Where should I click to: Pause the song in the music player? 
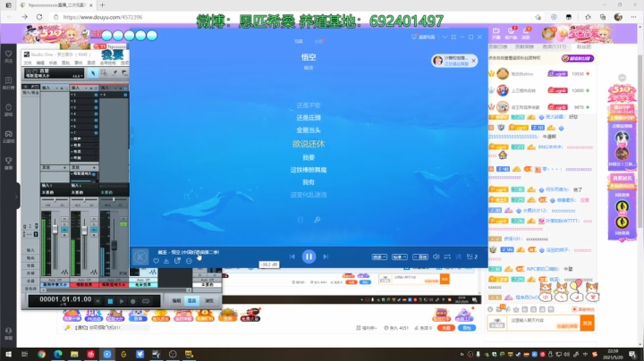[309, 256]
